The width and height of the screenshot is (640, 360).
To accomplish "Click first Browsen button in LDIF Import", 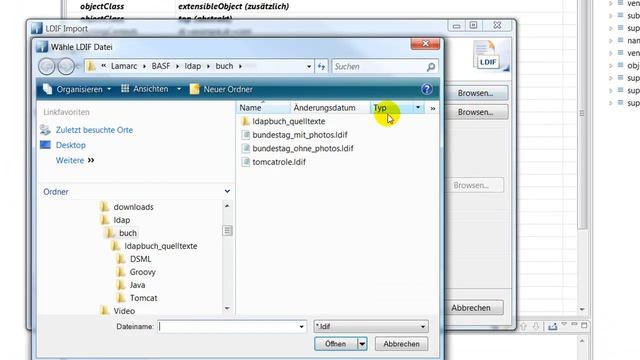I will click(476, 93).
